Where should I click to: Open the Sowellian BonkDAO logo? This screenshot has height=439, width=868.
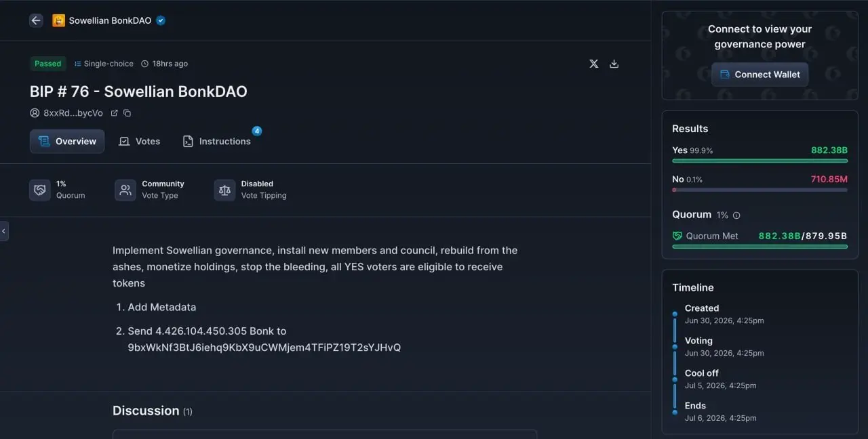pos(58,20)
